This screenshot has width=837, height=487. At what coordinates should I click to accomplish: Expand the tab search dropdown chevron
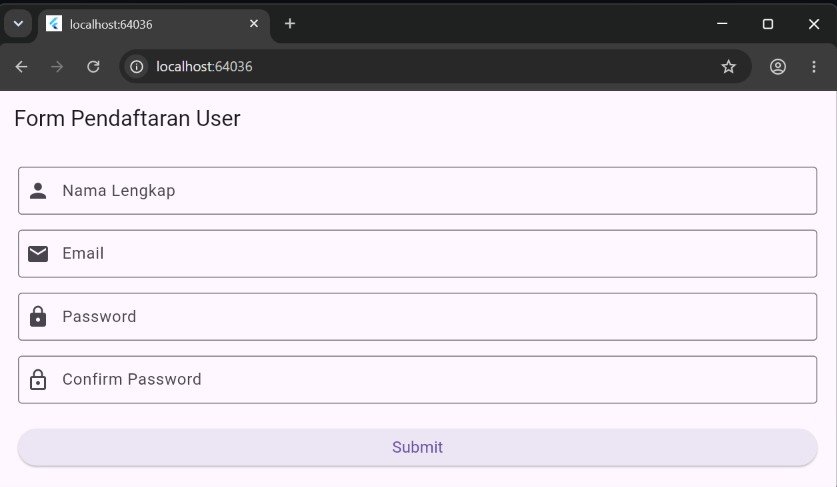18,23
